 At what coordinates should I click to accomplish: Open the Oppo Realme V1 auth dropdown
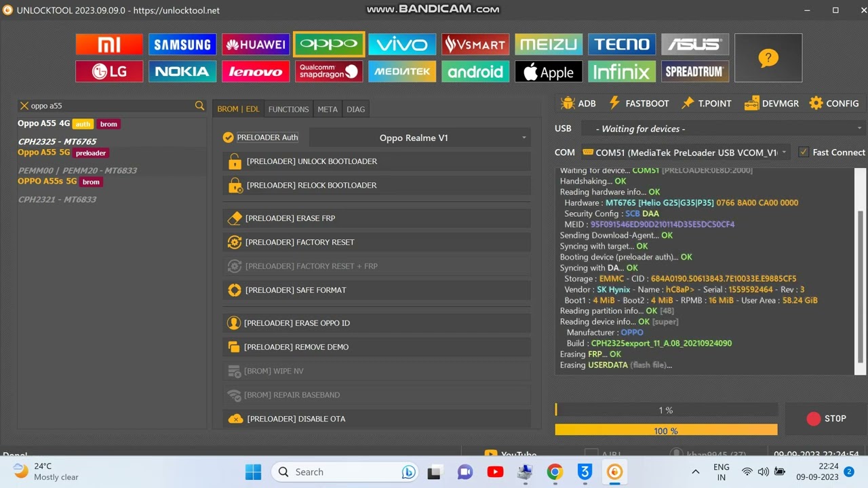[x=420, y=138]
